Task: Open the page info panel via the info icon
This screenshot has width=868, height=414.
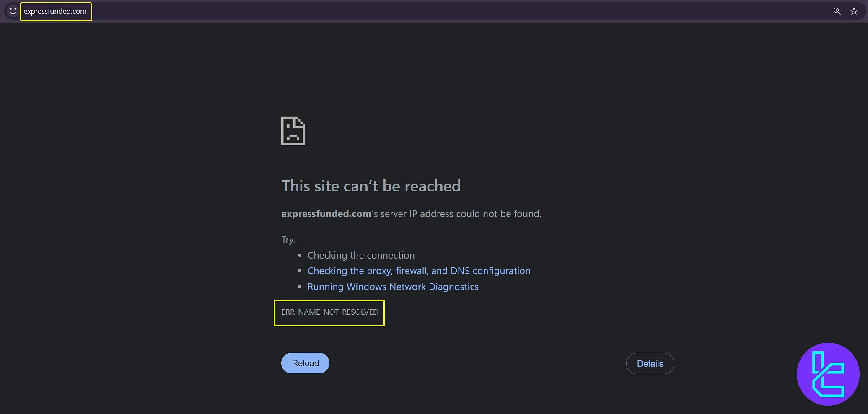Action: click(13, 11)
